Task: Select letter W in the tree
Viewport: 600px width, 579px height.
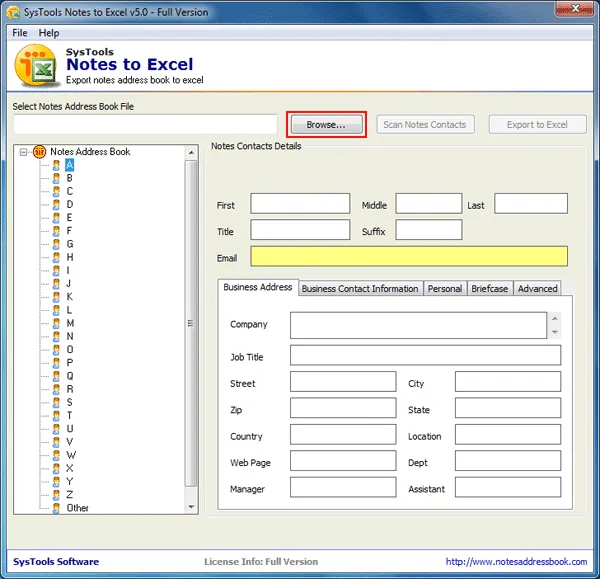Action: tap(71, 455)
